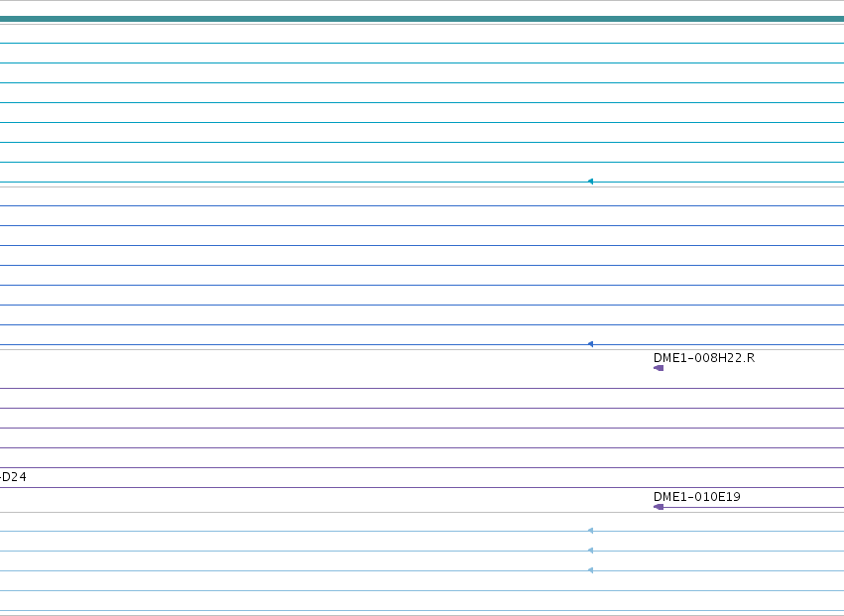
Task: Click the purple DME1-010E19 arrowhead marker
Action: tap(659, 507)
